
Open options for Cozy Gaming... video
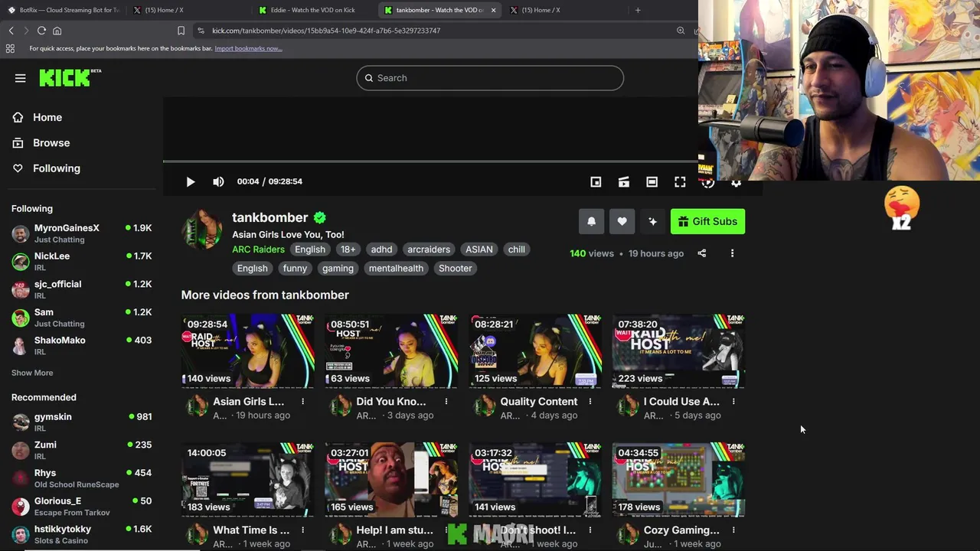click(x=733, y=530)
